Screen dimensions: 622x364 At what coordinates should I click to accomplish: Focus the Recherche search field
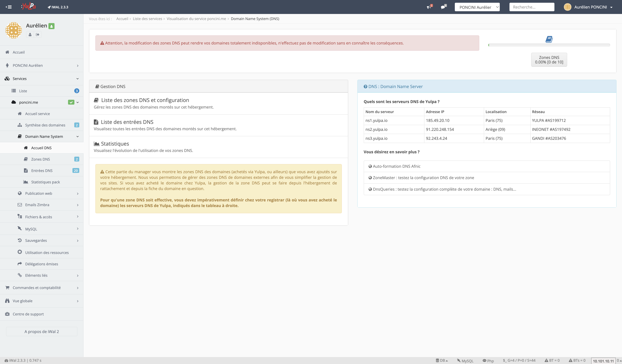tap(532, 7)
